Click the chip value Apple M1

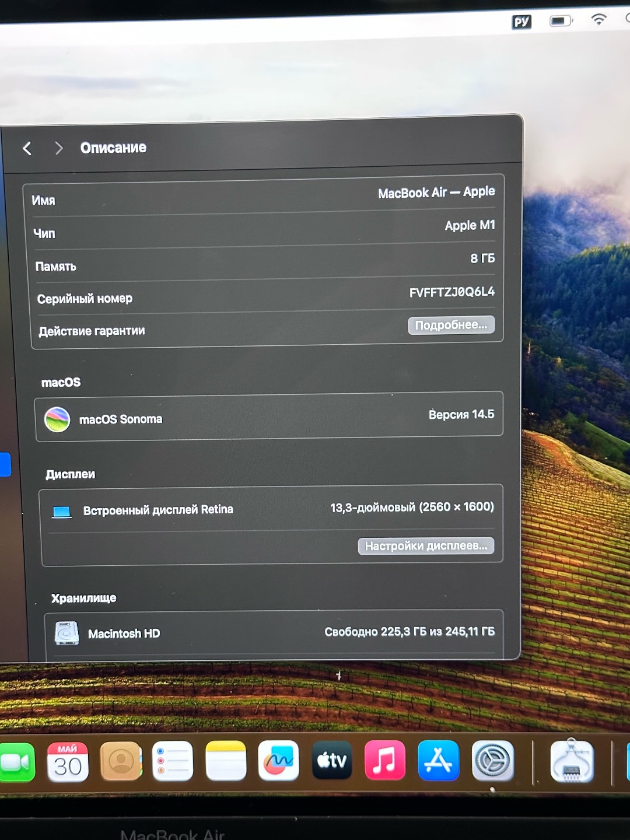pyautogui.click(x=470, y=225)
